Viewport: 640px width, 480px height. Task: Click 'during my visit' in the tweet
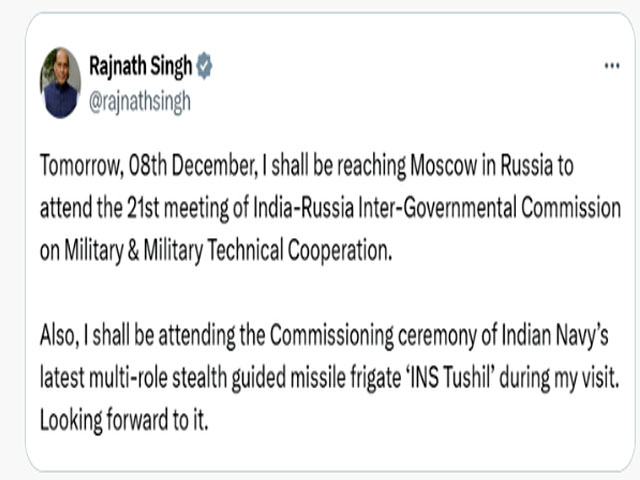click(560, 378)
